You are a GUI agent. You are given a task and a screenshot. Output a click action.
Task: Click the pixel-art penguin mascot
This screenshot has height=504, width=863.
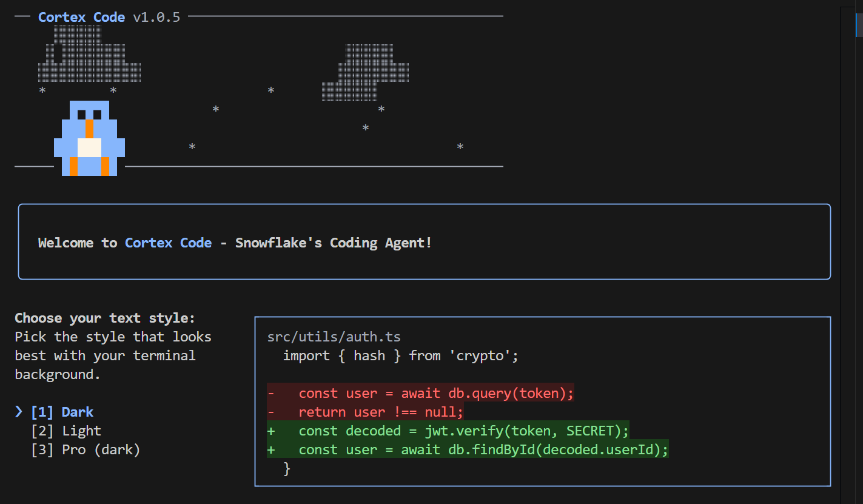click(x=89, y=139)
